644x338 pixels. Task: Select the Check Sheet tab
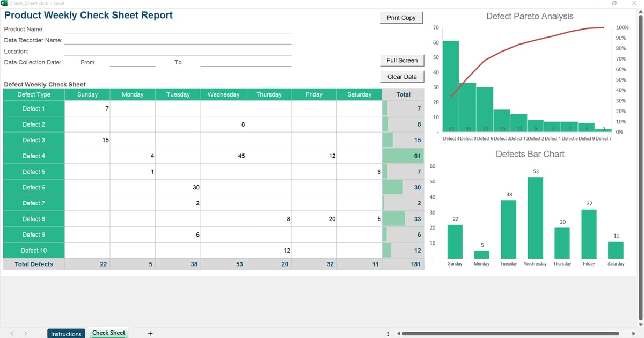pos(108,333)
